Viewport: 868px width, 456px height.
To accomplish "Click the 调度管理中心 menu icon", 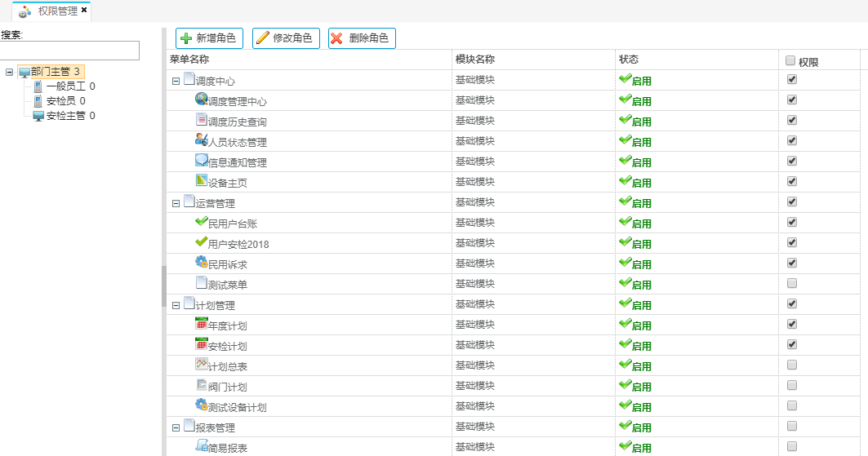I will pos(202,100).
